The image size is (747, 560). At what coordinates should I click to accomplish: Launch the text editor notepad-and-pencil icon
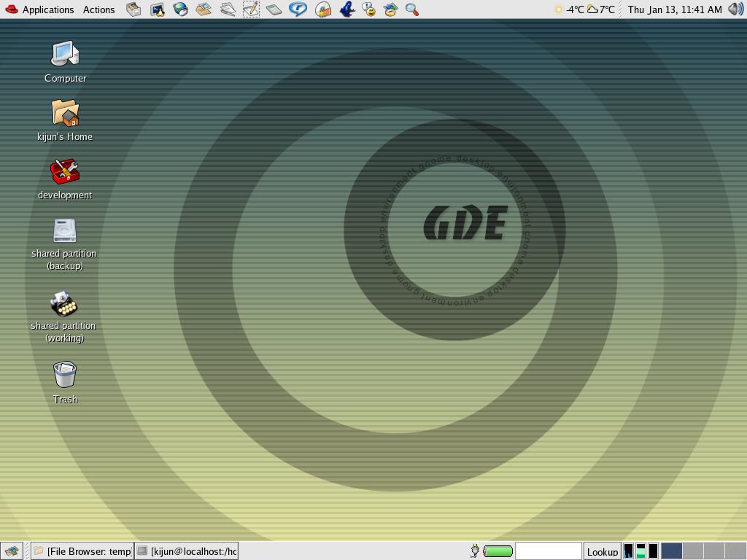click(251, 9)
